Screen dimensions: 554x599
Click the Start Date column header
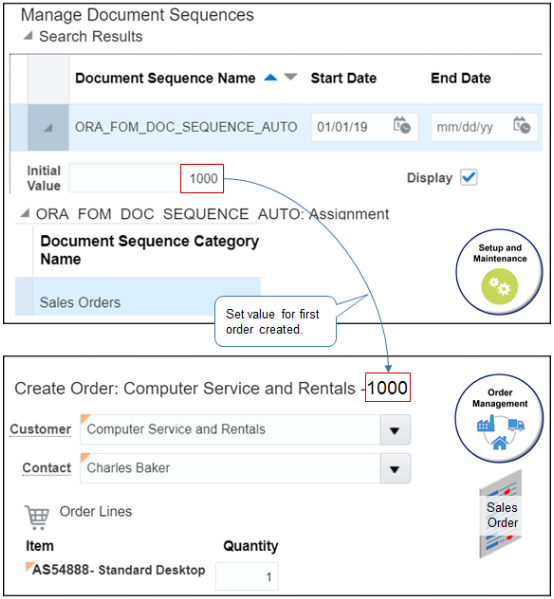[x=343, y=78]
